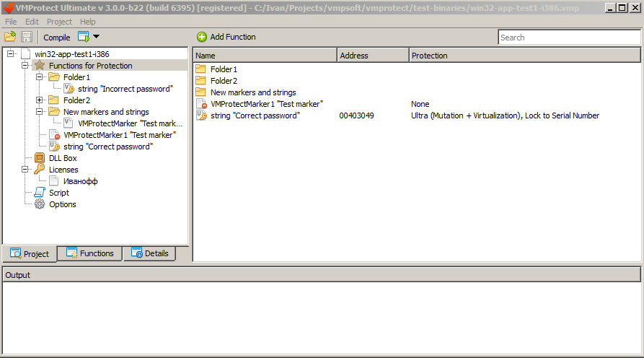Image resolution: width=644 pixels, height=358 pixels.
Task: Click the Licenses key icon
Action: pos(40,169)
